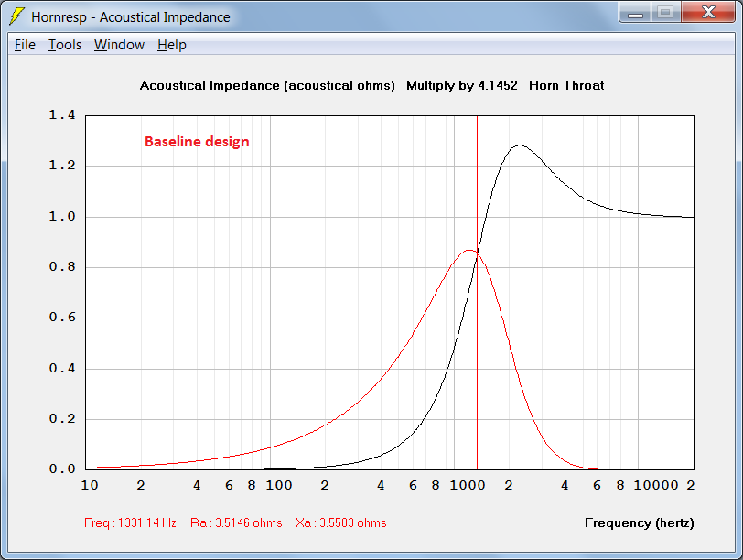Click the red vertical frequency marker line
The height and width of the screenshot is (560, 743).
pyautogui.click(x=477, y=293)
